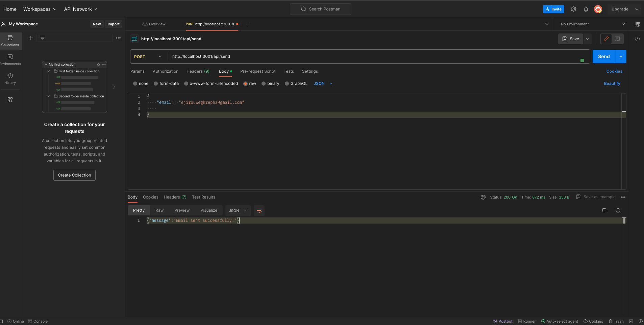Click the plus icon to create collection
Image resolution: width=644 pixels, height=325 pixels.
31,38
